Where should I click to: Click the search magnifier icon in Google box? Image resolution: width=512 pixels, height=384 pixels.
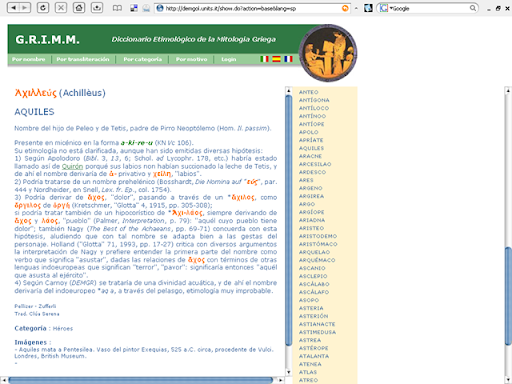pos(473,8)
